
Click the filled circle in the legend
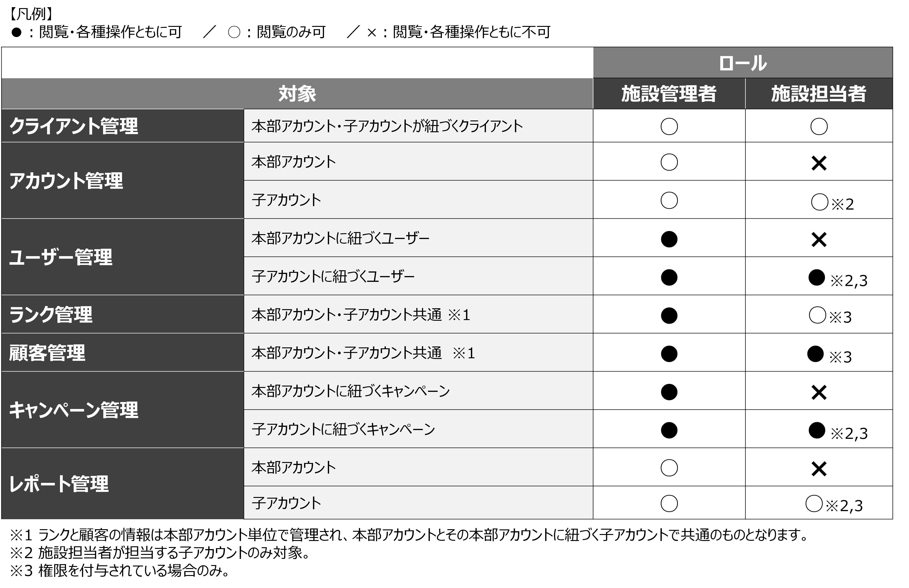pos(16,32)
